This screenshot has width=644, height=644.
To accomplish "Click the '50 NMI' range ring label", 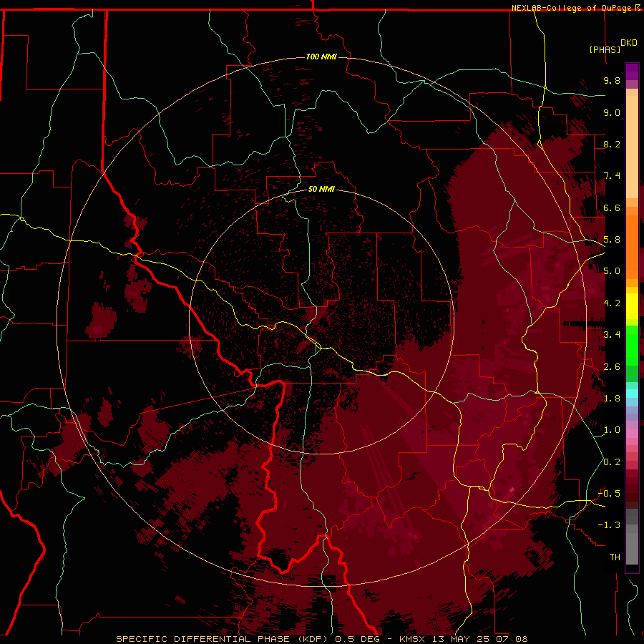I will click(321, 189).
